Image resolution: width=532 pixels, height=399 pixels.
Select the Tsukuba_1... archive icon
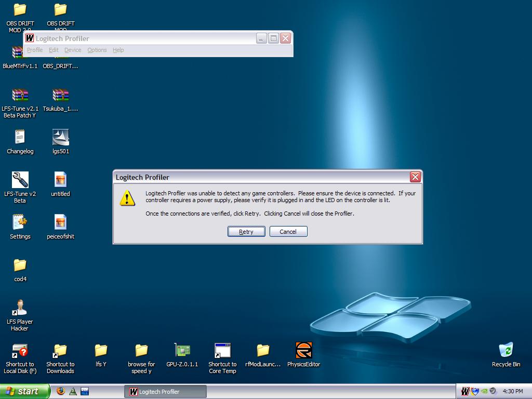coord(60,95)
